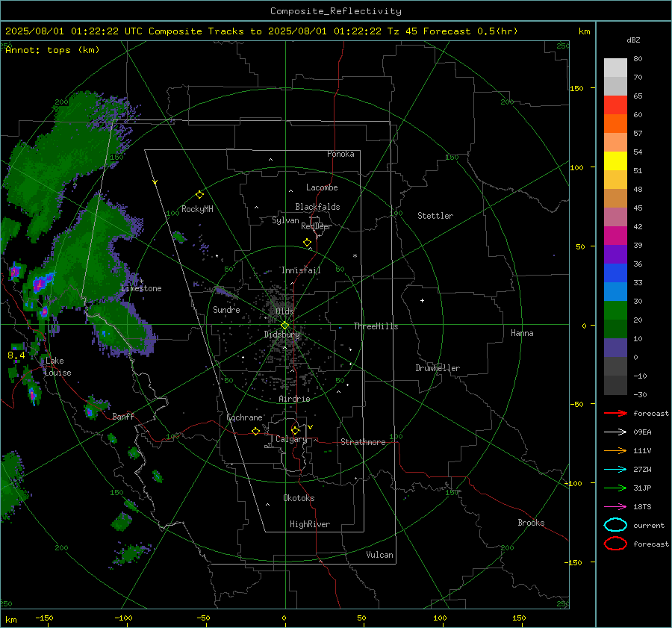Screen dimensions: 672x628
Task: Click the white 09EA arrow legend icon
Action: click(x=615, y=432)
